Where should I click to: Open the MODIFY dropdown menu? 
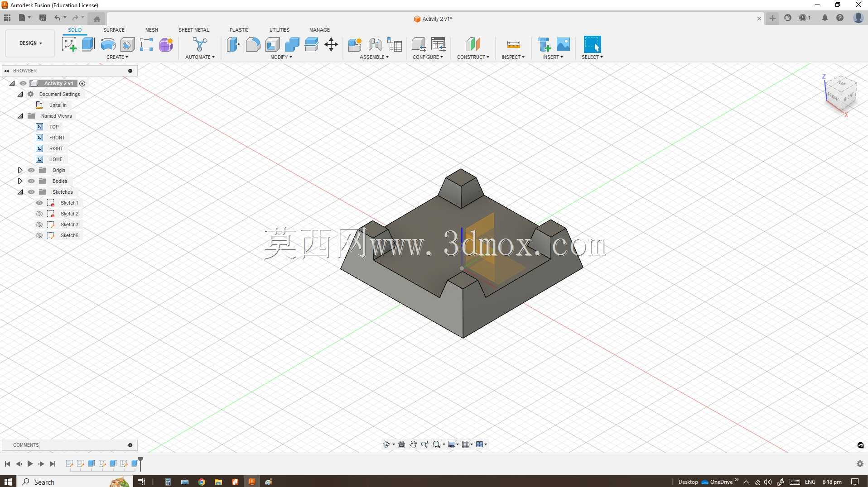click(281, 57)
